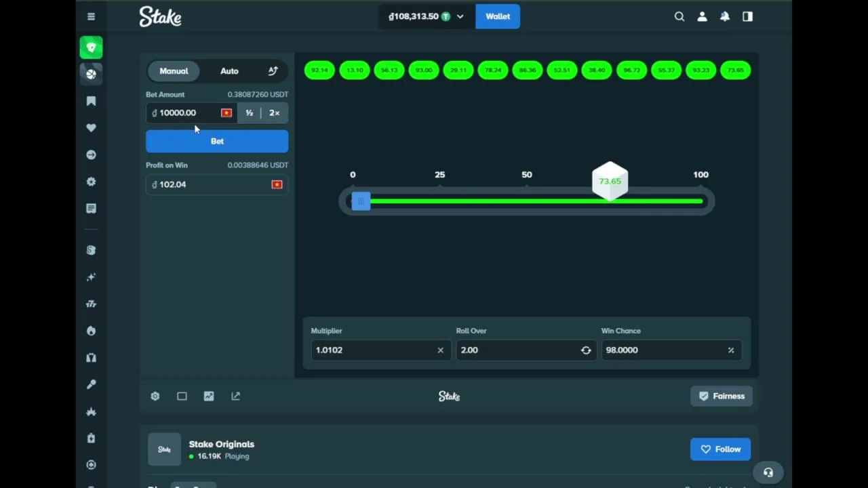This screenshot has height=488, width=868.
Task: Swap roll over/under with the refresh icon
Action: (586, 350)
